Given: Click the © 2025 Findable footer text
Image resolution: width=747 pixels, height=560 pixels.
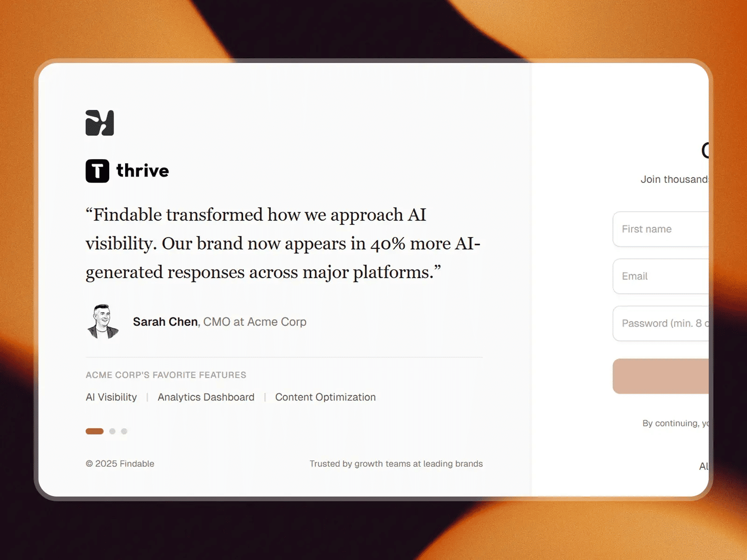Looking at the screenshot, I should coord(120,464).
